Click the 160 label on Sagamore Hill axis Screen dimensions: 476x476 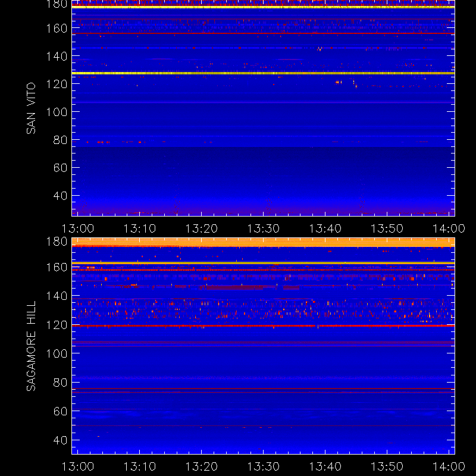tap(57, 267)
